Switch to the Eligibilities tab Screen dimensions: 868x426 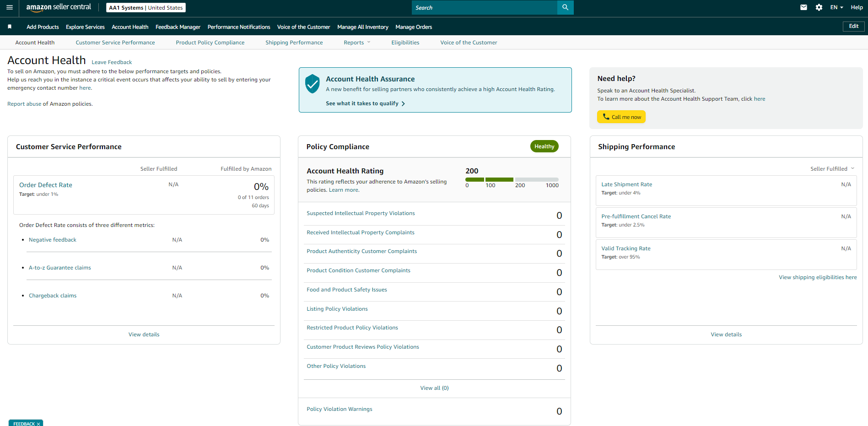(405, 43)
